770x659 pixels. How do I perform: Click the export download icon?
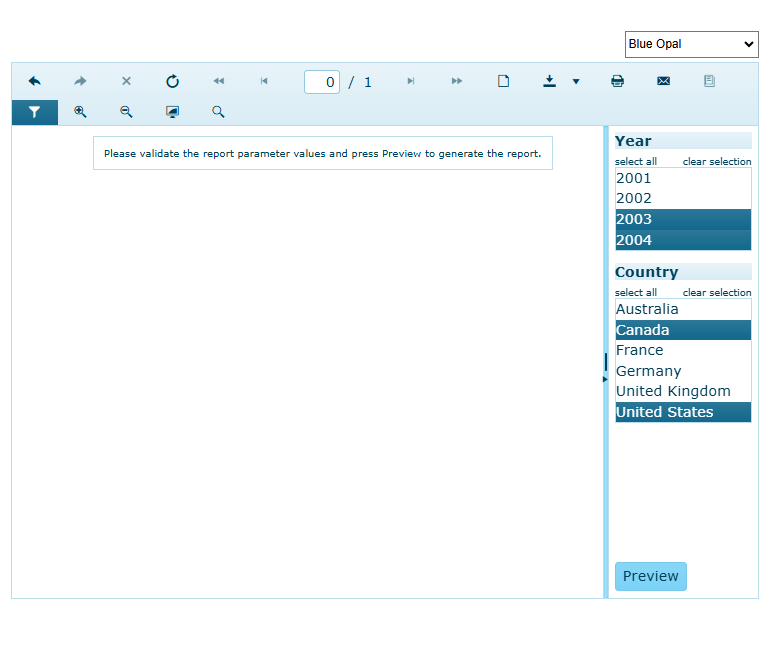tap(550, 82)
